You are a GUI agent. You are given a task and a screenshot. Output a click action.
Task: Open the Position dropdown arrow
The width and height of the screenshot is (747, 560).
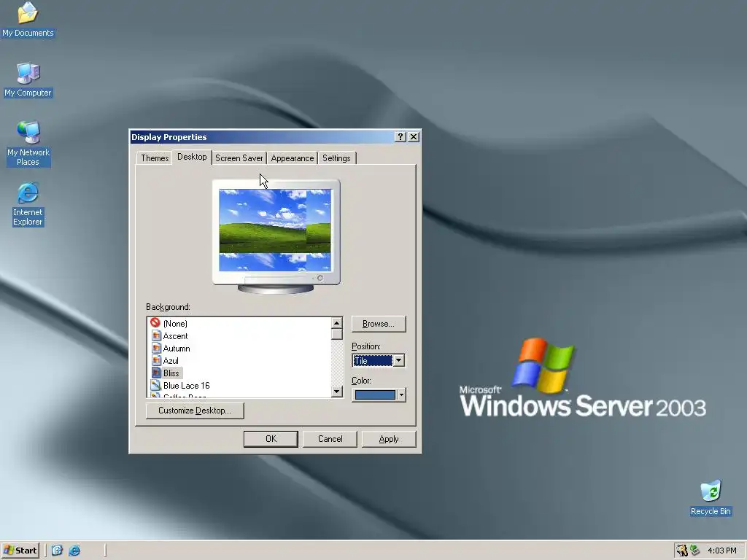point(399,360)
